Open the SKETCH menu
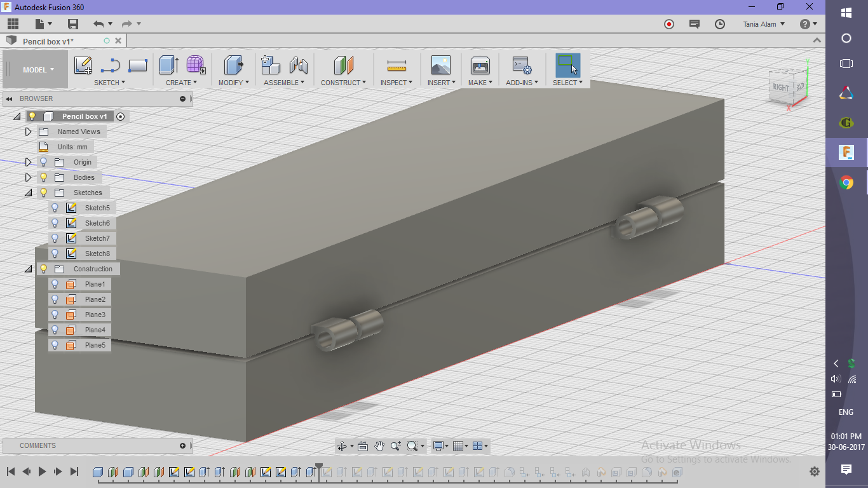 109,83
